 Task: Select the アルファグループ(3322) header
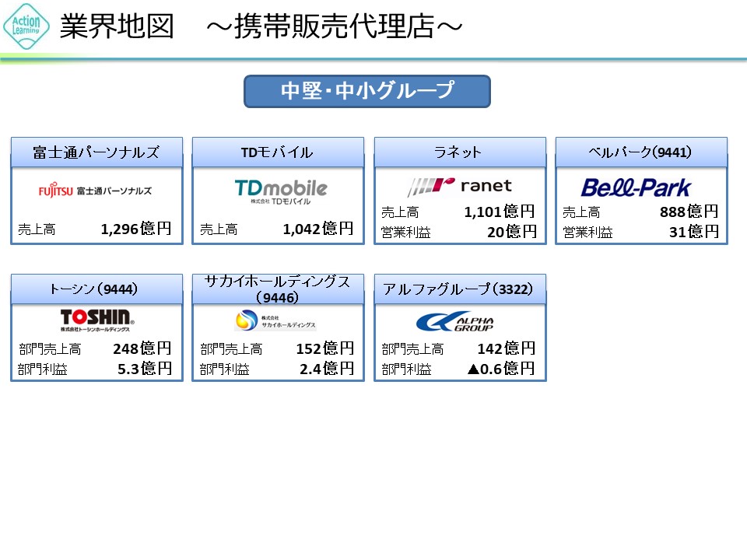[459, 289]
